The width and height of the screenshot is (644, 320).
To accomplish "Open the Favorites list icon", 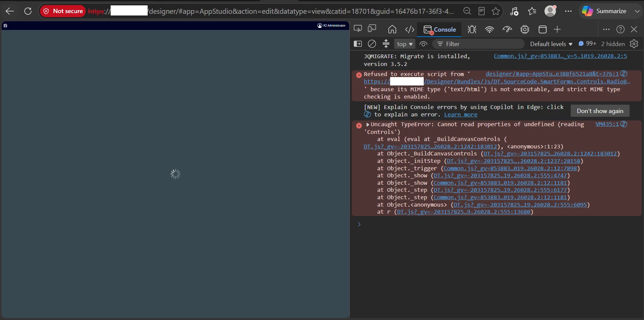I will pyautogui.click(x=532, y=11).
